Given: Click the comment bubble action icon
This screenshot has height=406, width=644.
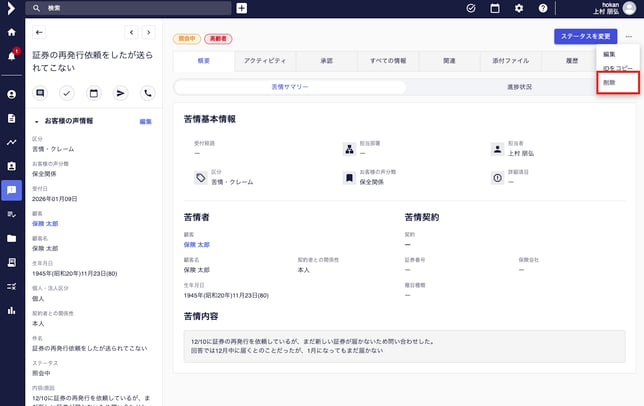Looking at the screenshot, I should (x=40, y=93).
